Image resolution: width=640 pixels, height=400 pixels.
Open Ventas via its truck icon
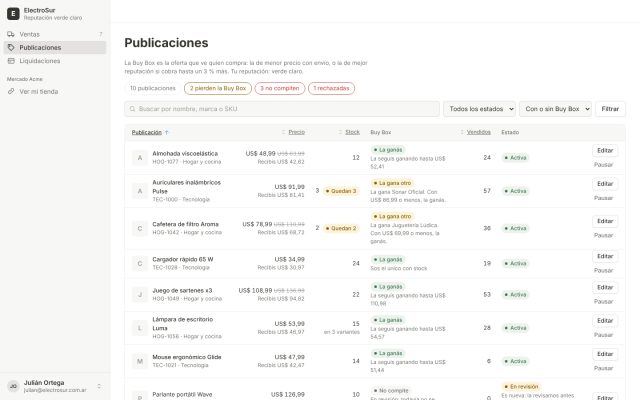(11, 34)
